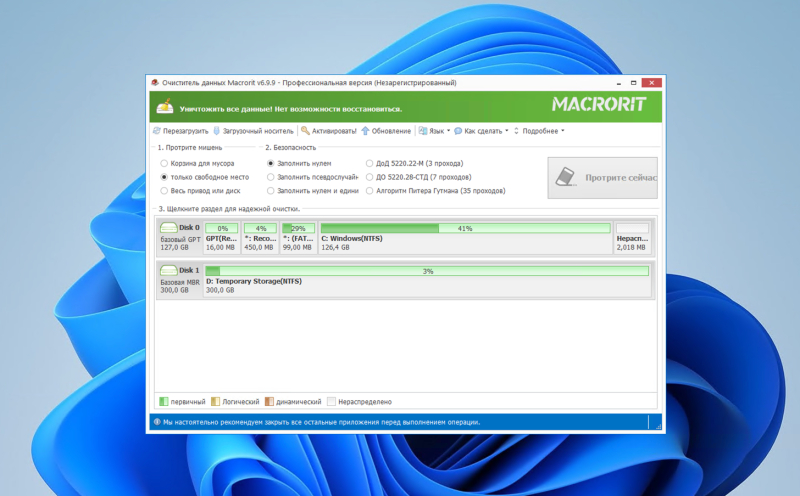This screenshot has width=800, height=496.
Task: Click the Нераспределено grey legend swatch
Action: tap(332, 402)
